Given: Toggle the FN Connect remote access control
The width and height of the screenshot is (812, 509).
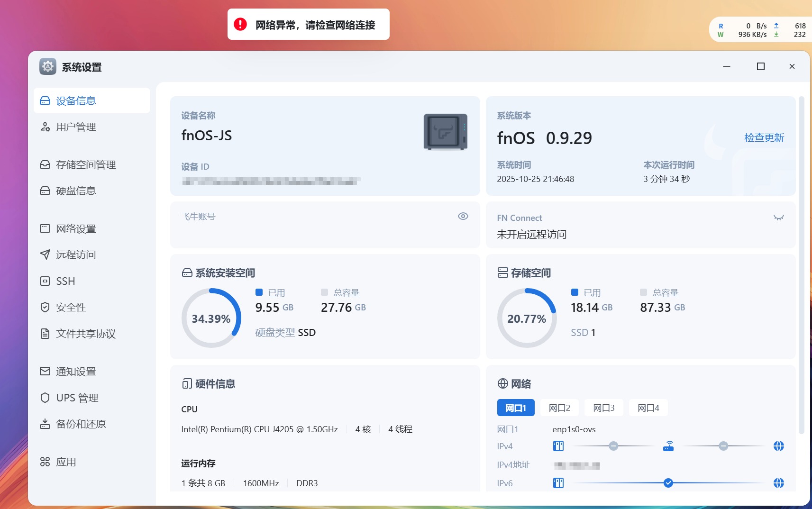Looking at the screenshot, I should coord(778,218).
